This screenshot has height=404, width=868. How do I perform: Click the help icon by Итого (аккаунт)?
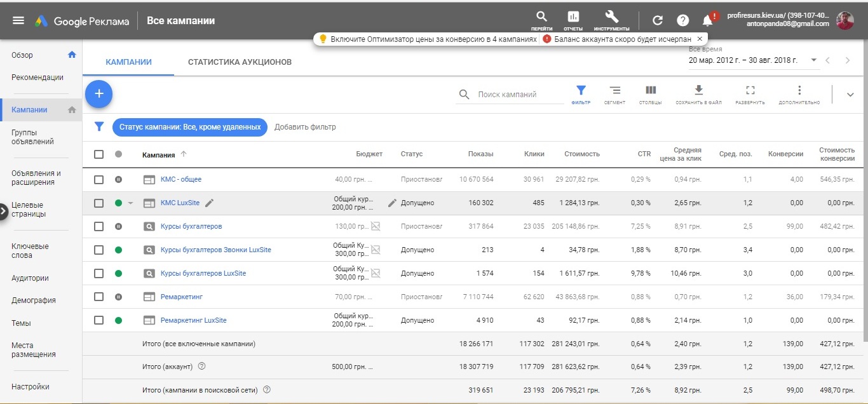pos(201,367)
